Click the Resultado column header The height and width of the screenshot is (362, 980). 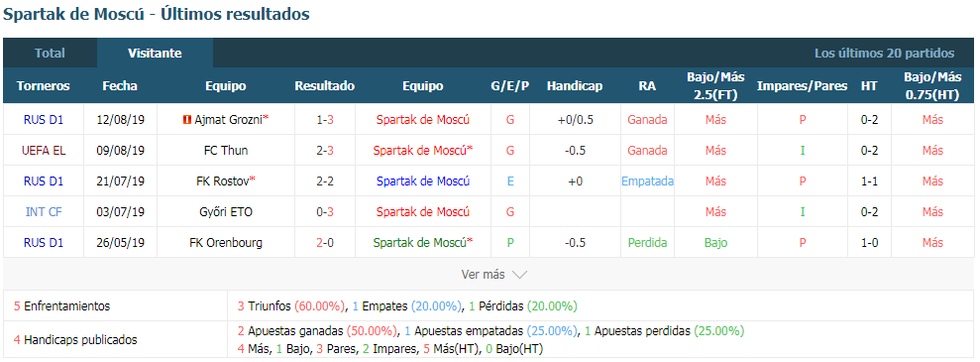[x=325, y=86]
